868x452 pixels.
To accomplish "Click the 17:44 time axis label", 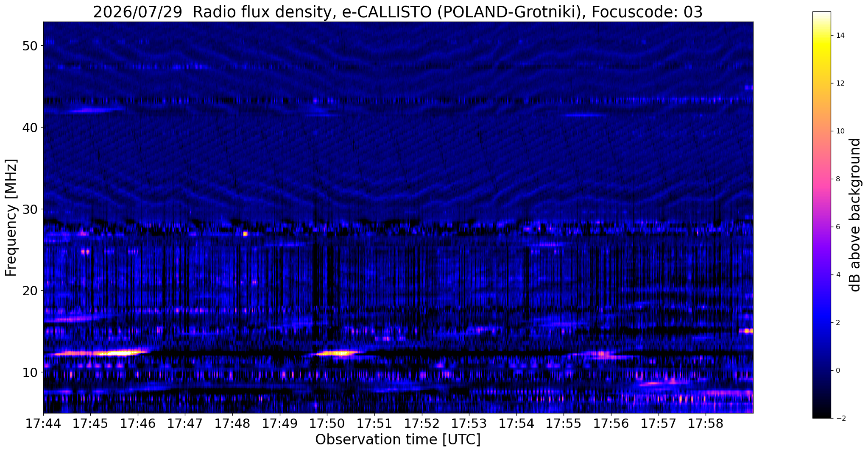I will pyautogui.click(x=43, y=423).
